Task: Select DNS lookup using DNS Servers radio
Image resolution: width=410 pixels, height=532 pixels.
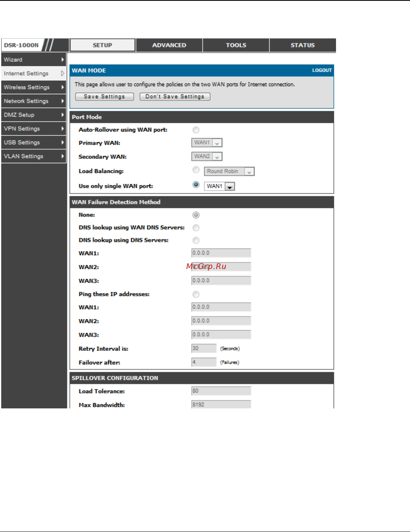Action: (196, 240)
